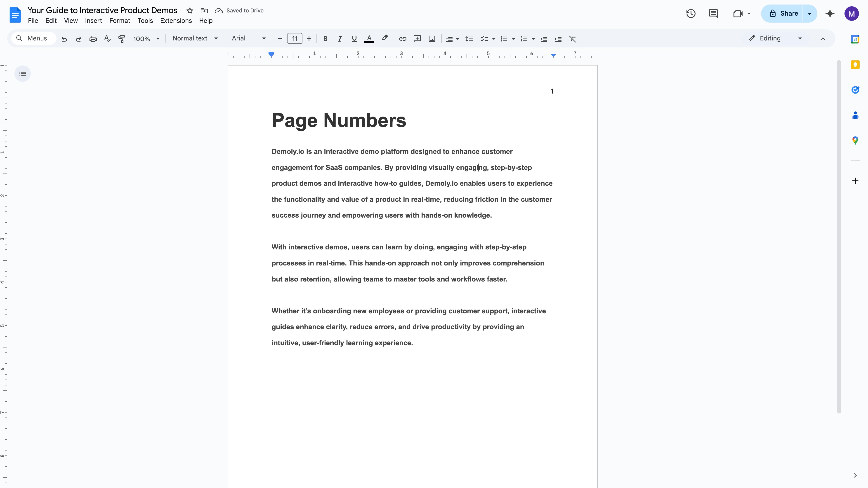Open the Extensions menu

pyautogui.click(x=176, y=21)
